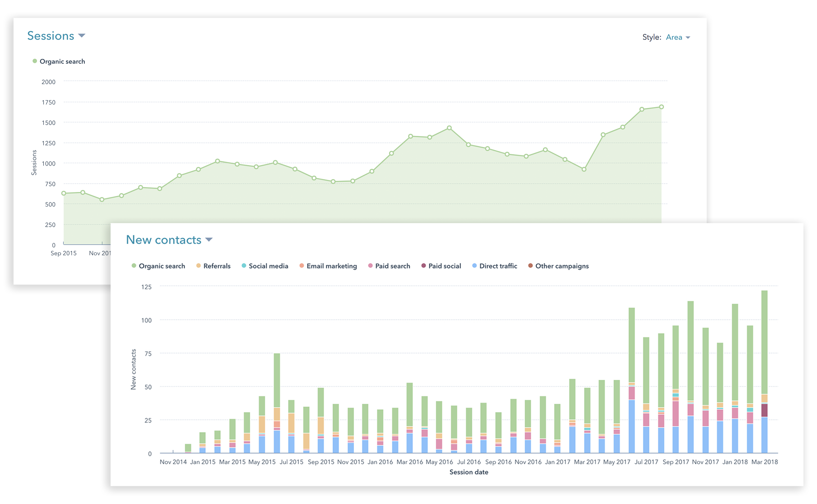Click the last data point on Sessions line
This screenshot has width=817, height=504.
[661, 107]
